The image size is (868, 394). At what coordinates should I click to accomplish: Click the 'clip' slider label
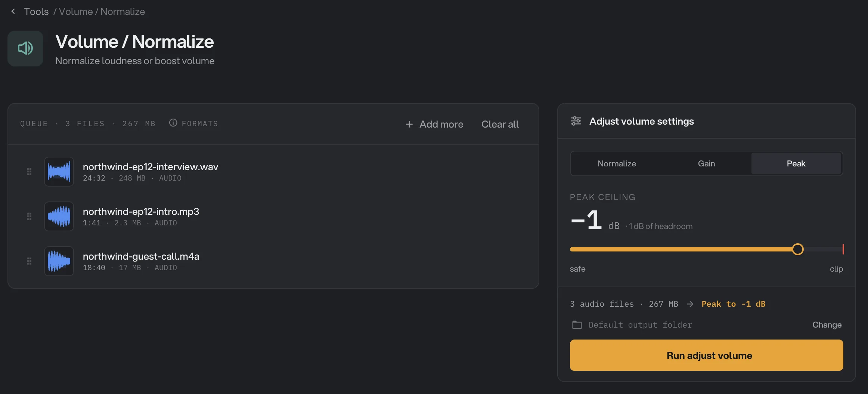pyautogui.click(x=836, y=269)
